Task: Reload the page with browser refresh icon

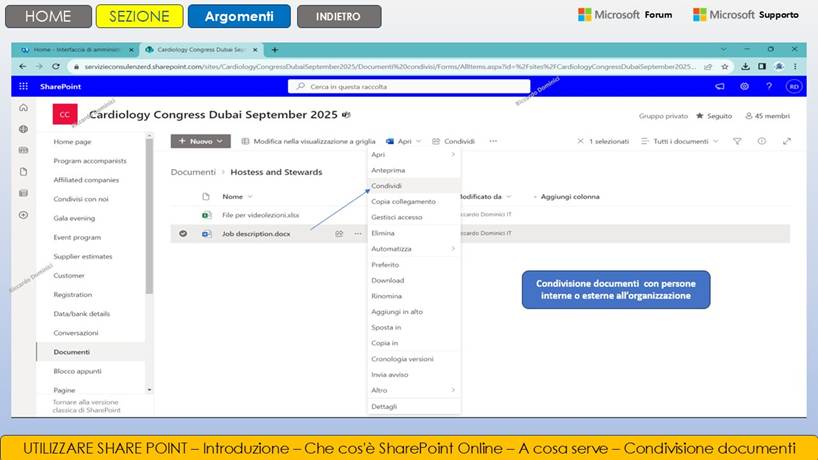Action: pos(56,67)
